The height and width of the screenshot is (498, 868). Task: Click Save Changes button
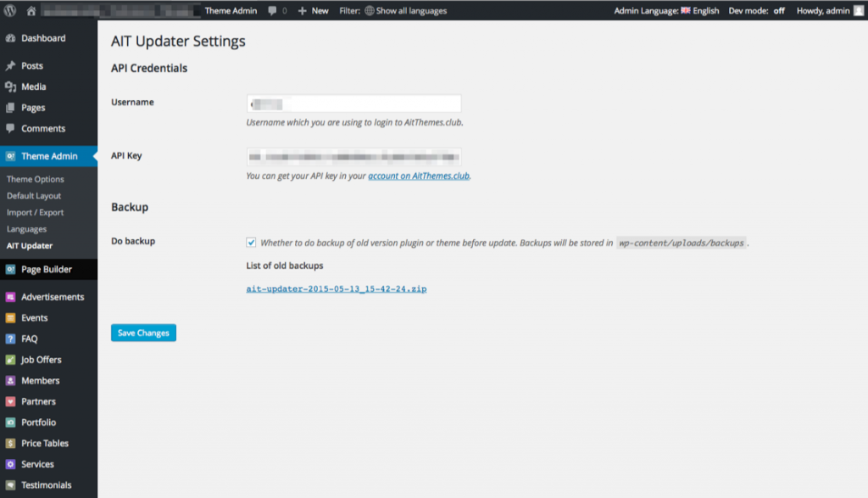[x=143, y=333]
